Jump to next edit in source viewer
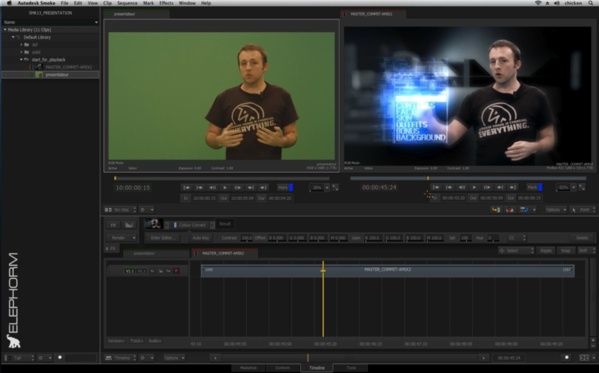Image resolution: width=599 pixels, height=373 pixels. click(251, 188)
